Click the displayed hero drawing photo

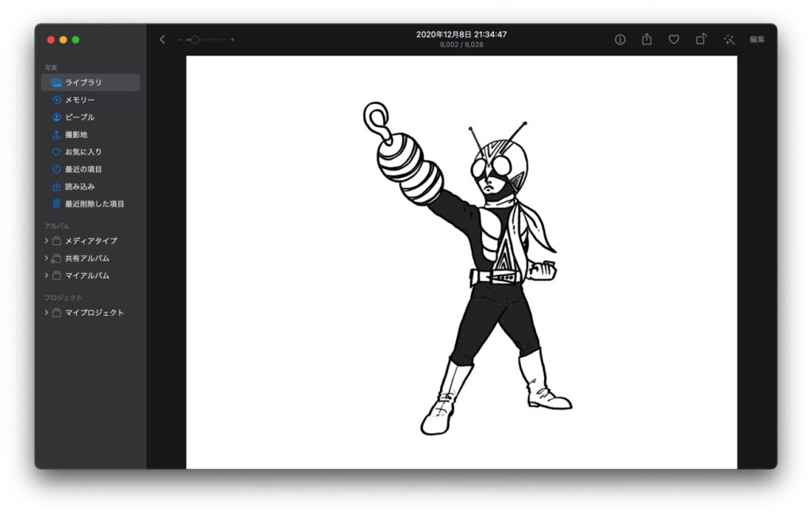[x=462, y=262]
